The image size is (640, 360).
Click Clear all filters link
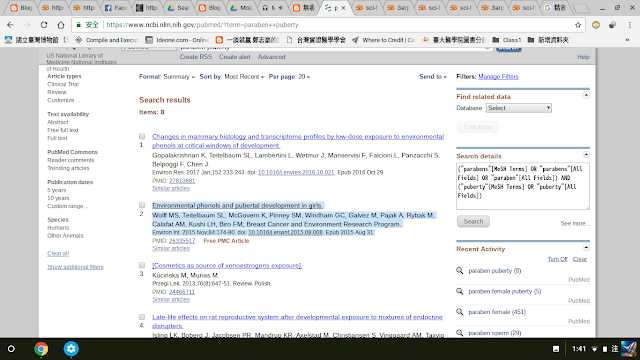point(58,253)
